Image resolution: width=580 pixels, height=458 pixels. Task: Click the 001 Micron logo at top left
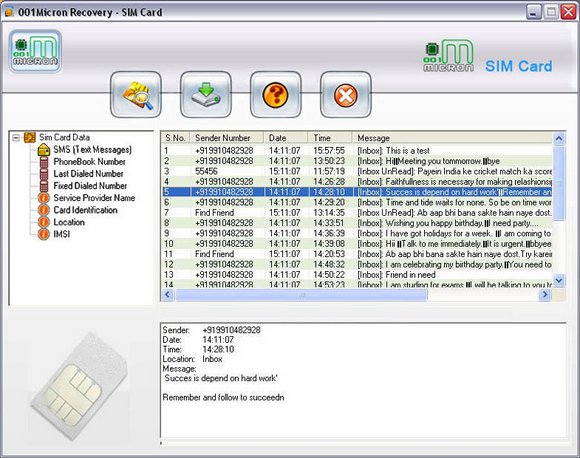[x=36, y=51]
